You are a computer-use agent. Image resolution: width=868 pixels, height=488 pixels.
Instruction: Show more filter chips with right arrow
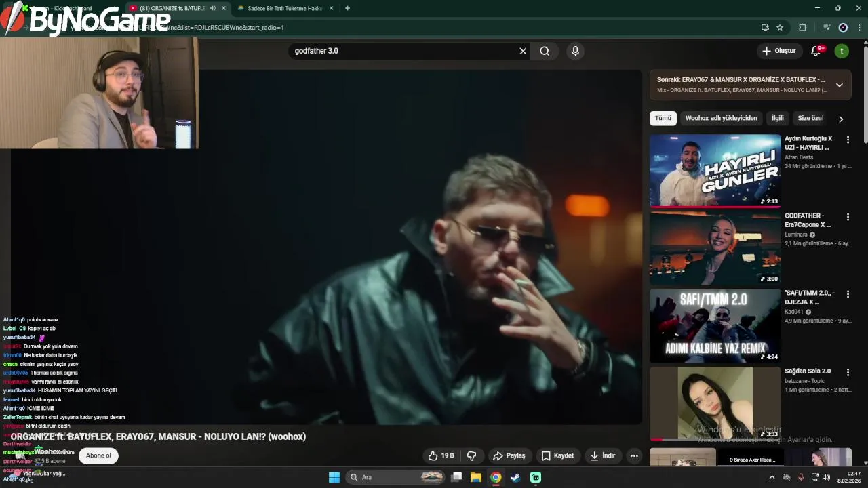click(841, 119)
